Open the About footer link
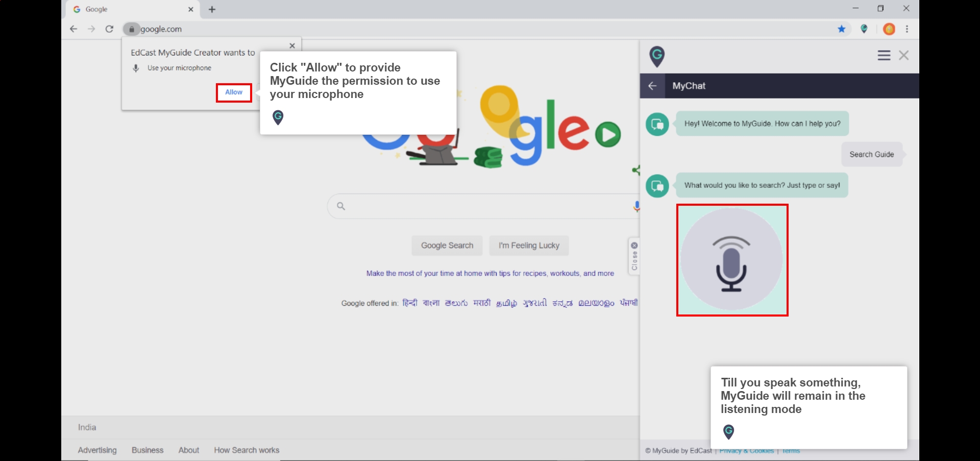Screen dimensions: 980x461 189,450
